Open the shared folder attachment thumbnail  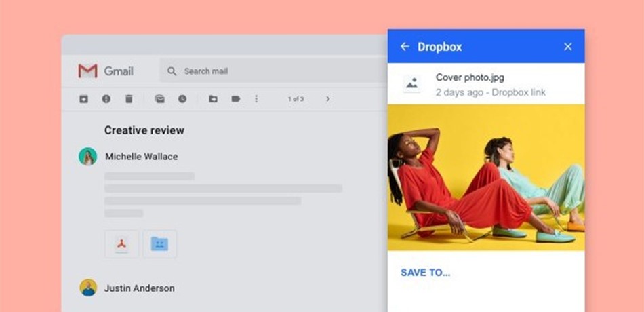160,244
